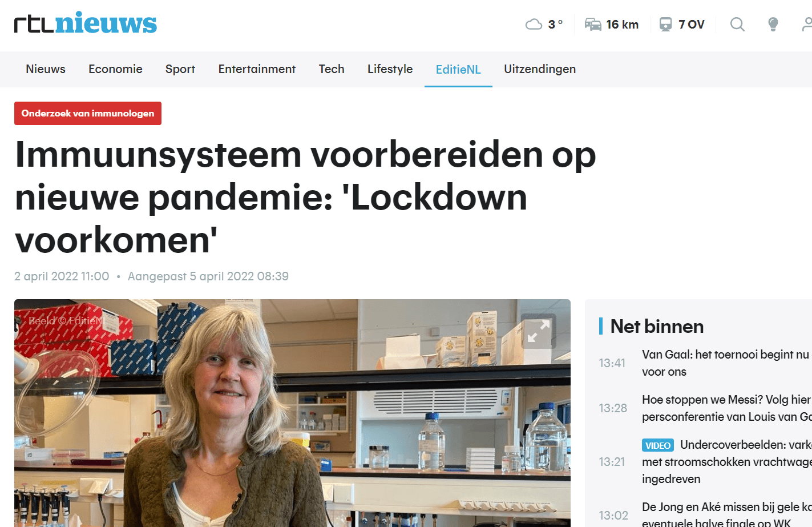This screenshot has height=527, width=812.
Task: Select the Tech menu item
Action: [332, 69]
